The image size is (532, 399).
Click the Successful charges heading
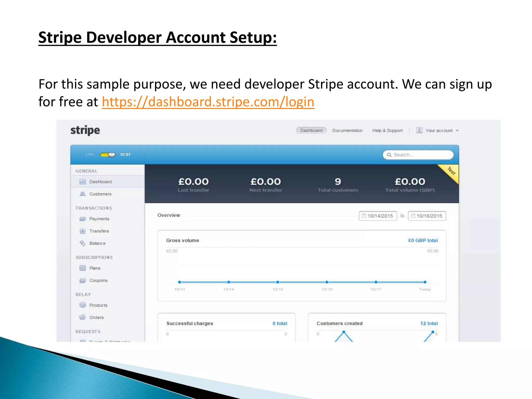190,323
